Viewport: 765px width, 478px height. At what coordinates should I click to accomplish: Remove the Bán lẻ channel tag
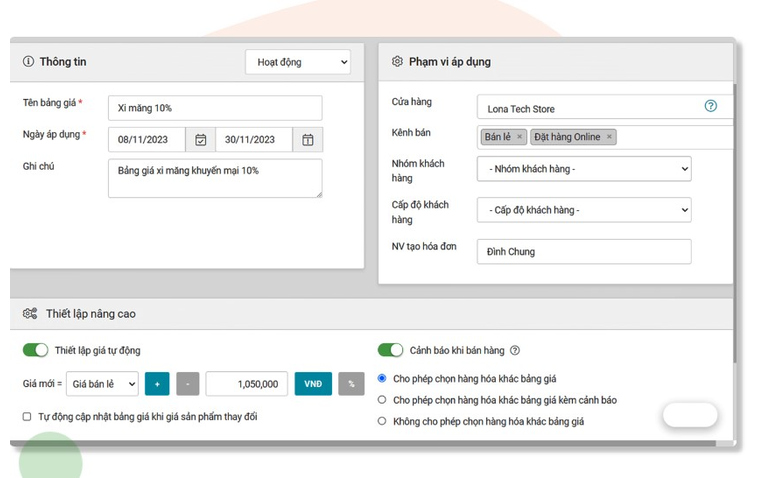pyautogui.click(x=519, y=137)
